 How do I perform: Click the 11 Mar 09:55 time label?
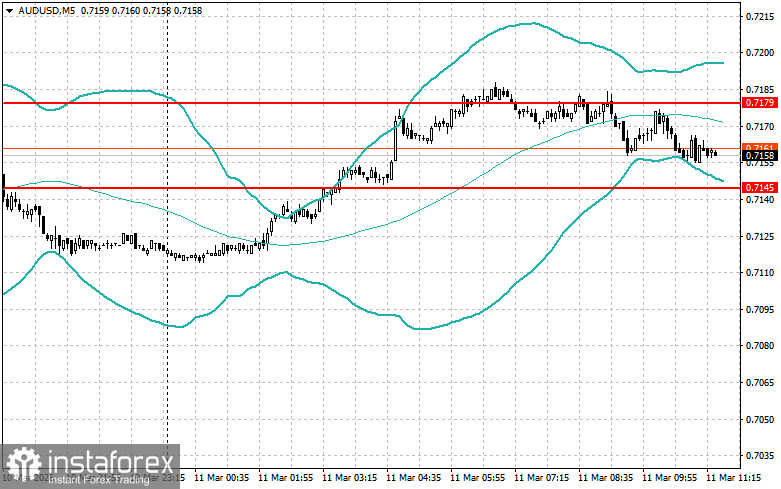click(669, 478)
